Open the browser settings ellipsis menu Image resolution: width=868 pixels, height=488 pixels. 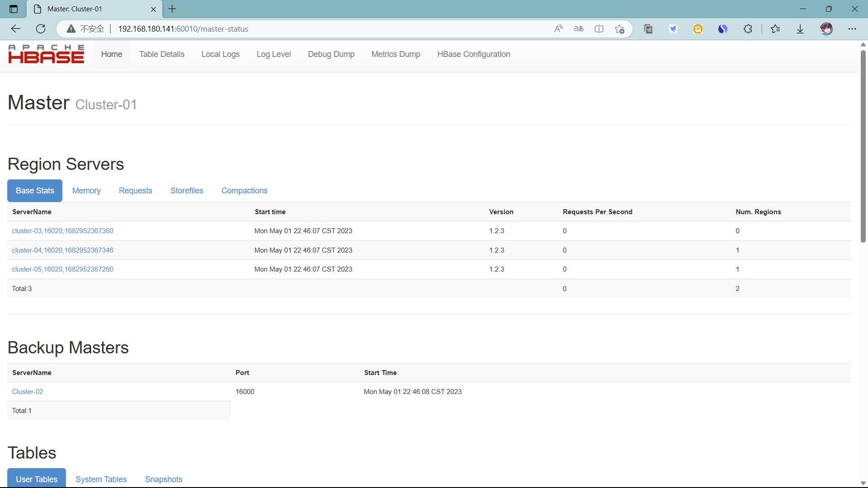[852, 29]
